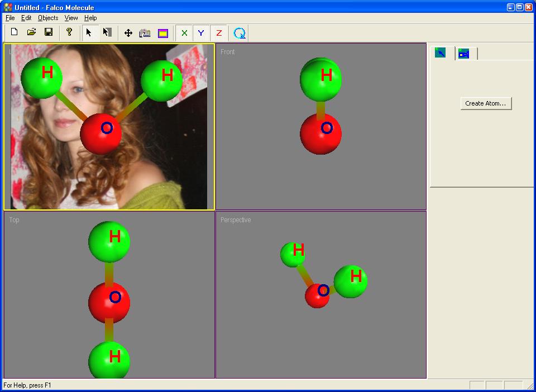The image size is (536, 392).
Task: Choose the select-by-list arrow tool
Action: tap(108, 33)
